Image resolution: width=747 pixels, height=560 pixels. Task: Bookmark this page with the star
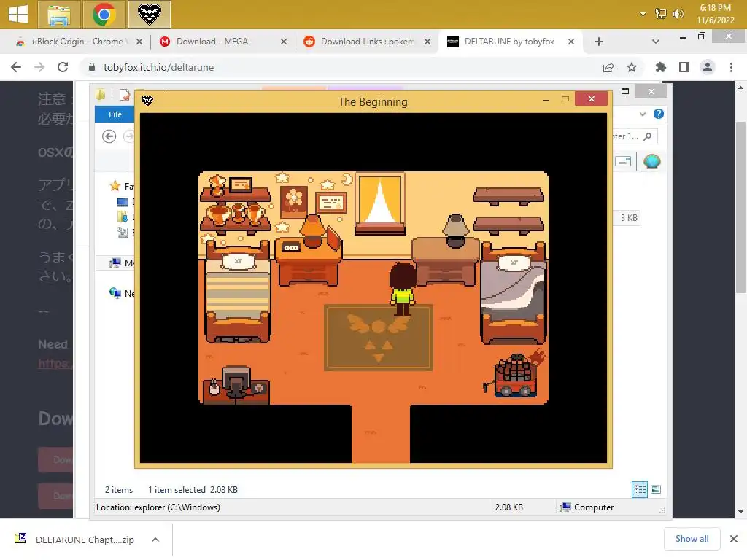[632, 67]
